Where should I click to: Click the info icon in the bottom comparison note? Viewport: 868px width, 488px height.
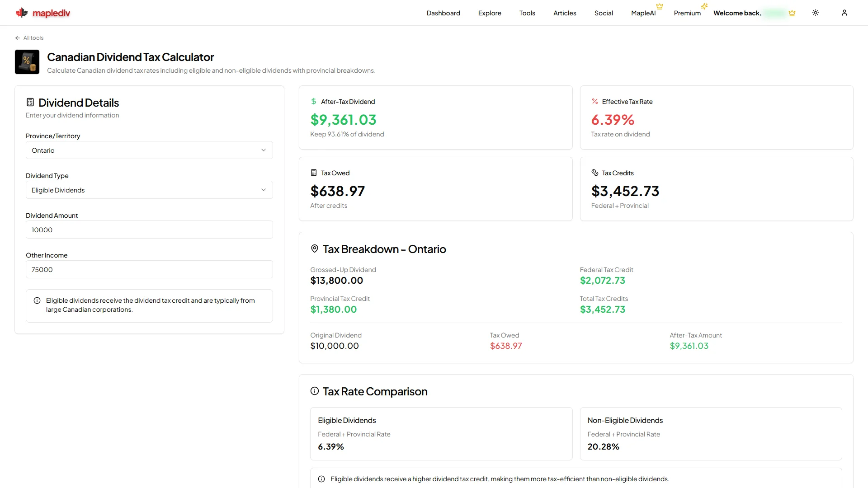tap(321, 479)
